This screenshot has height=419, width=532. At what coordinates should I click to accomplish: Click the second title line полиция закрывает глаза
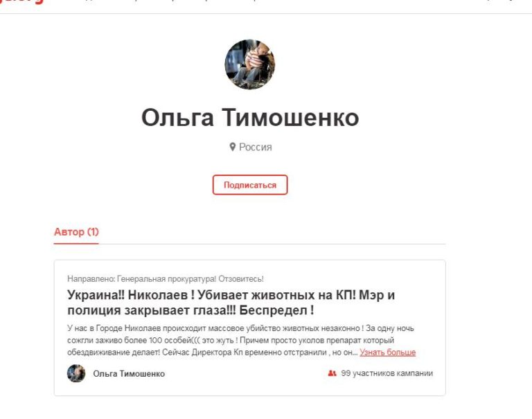(190, 310)
